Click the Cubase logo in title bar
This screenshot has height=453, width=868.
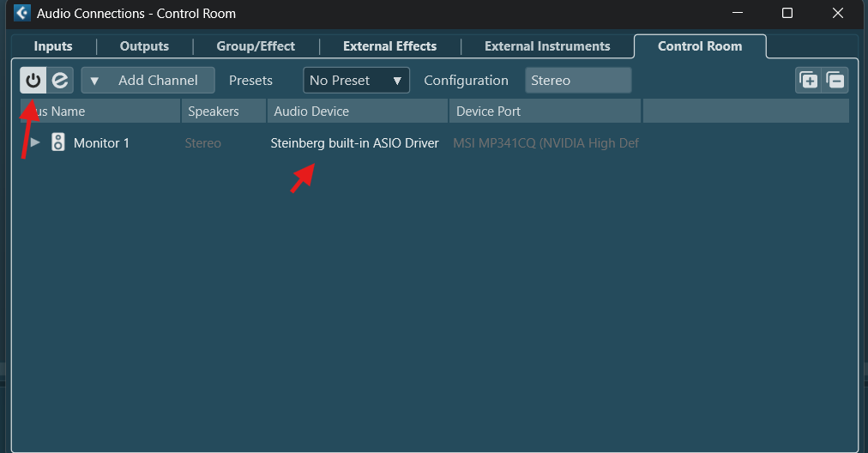click(x=22, y=14)
